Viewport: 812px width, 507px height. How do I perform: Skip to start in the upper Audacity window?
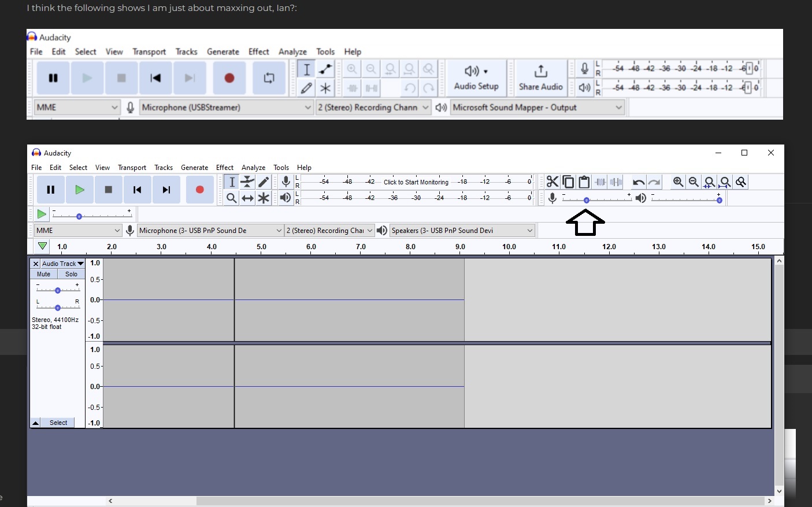155,78
